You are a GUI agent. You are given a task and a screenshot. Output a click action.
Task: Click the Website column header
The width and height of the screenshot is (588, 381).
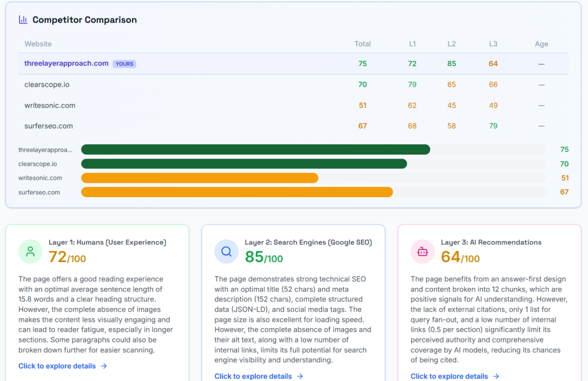tap(38, 44)
